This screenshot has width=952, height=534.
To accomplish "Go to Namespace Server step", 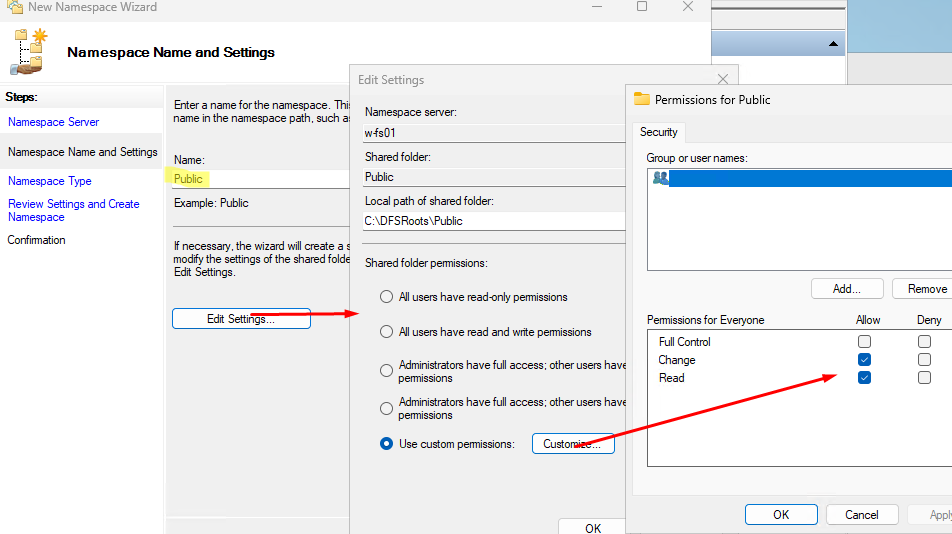I will coord(54,122).
